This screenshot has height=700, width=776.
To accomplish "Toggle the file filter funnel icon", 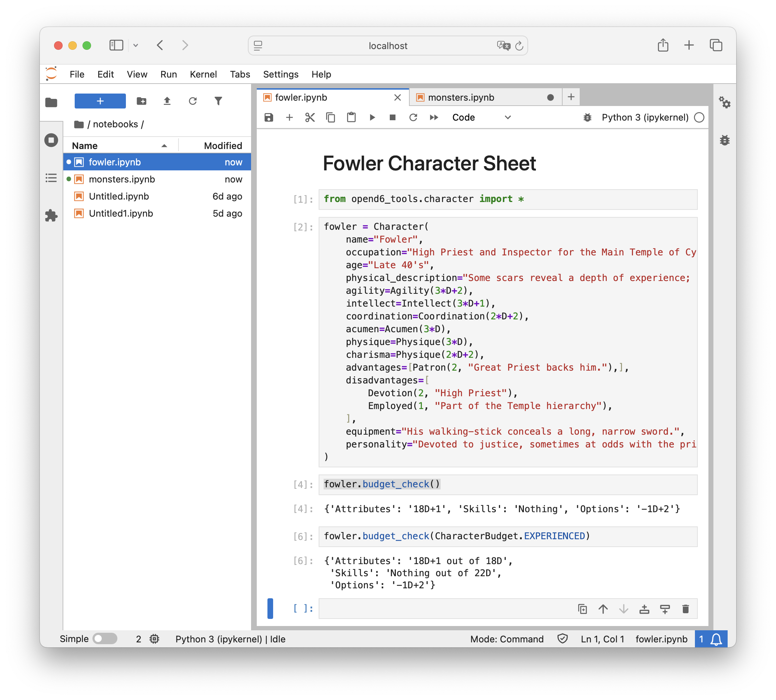I will tap(218, 101).
